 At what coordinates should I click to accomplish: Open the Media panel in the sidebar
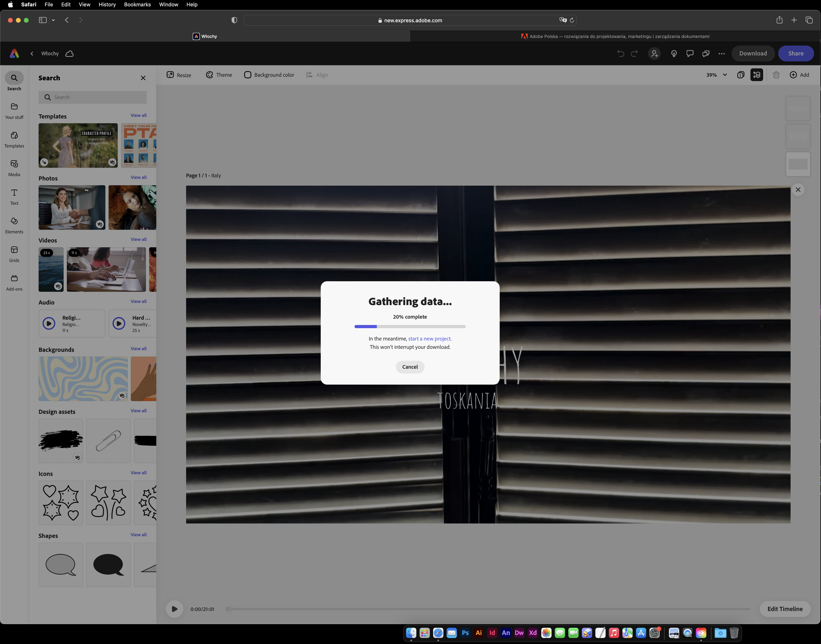[14, 167]
